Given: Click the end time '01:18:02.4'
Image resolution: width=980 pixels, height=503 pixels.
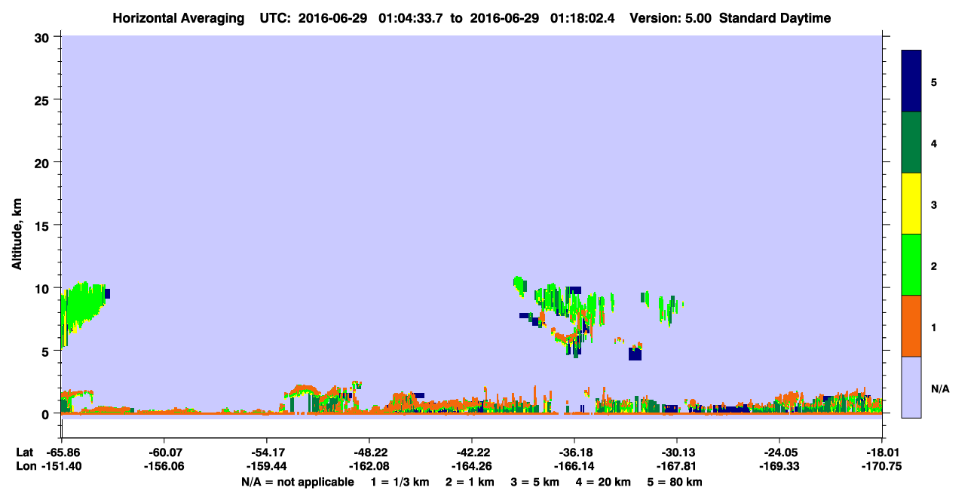Looking at the screenshot, I should coord(583,18).
